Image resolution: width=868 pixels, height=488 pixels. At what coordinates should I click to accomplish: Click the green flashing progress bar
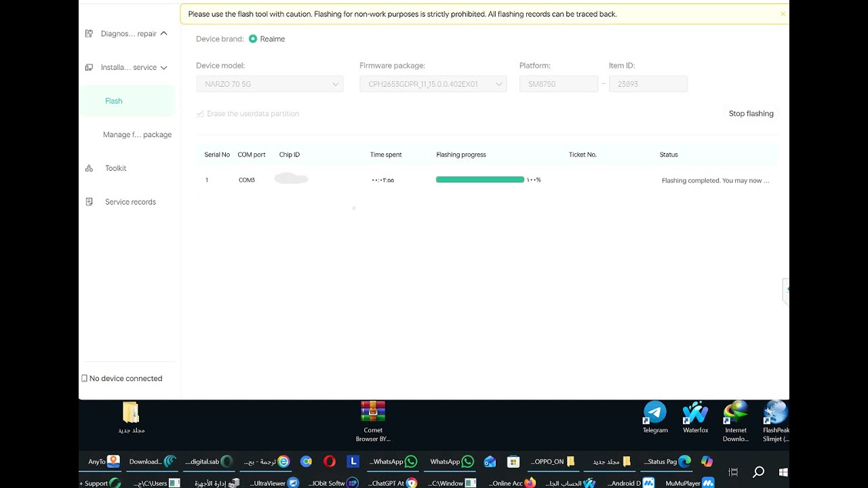click(x=480, y=180)
